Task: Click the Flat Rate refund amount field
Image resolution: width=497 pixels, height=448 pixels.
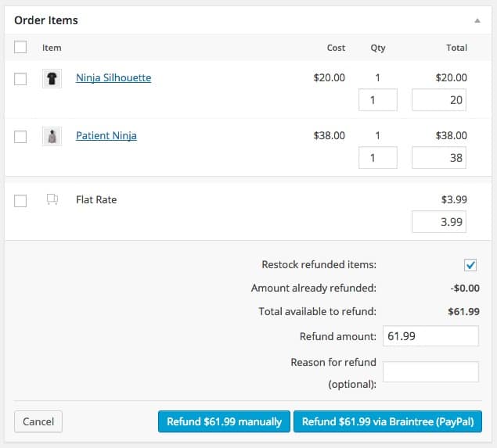Action: tap(439, 222)
